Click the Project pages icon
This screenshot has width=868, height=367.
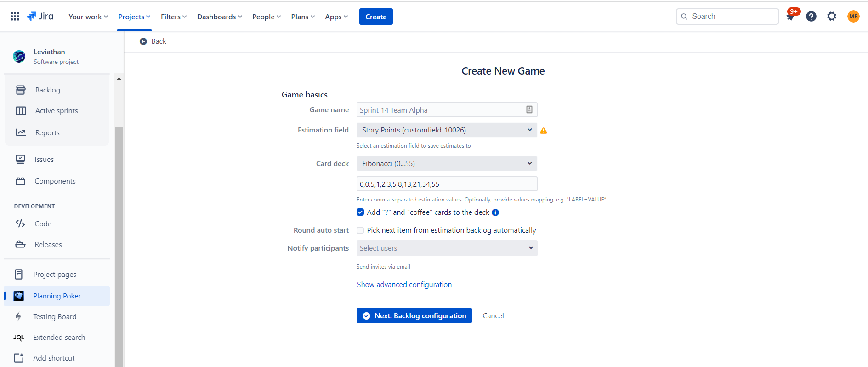(x=19, y=274)
